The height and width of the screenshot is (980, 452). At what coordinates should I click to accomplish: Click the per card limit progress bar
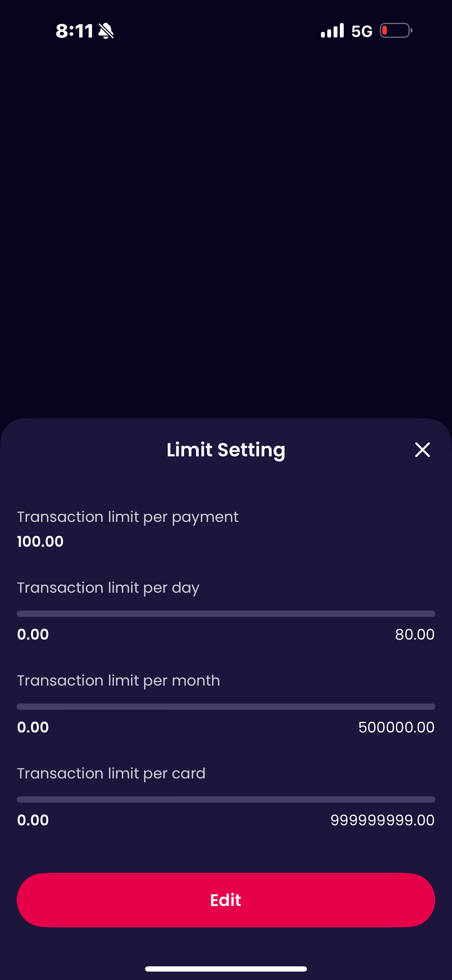226,799
